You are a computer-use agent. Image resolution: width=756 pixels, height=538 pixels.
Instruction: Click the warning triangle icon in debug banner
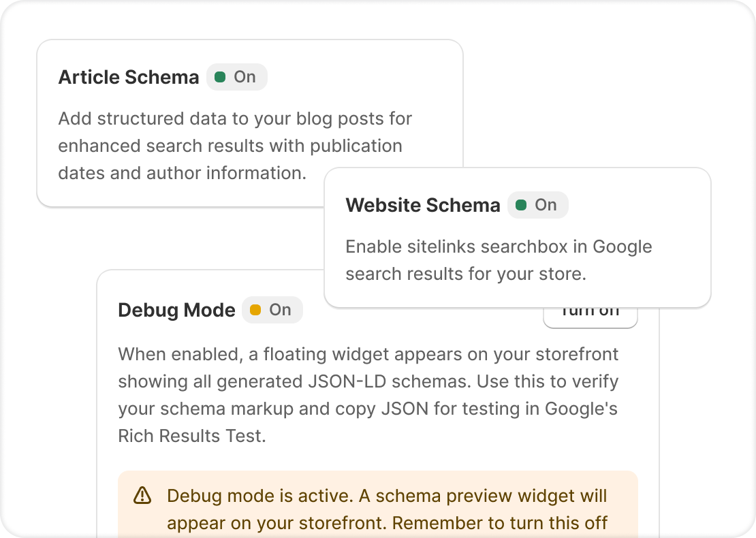coord(142,496)
